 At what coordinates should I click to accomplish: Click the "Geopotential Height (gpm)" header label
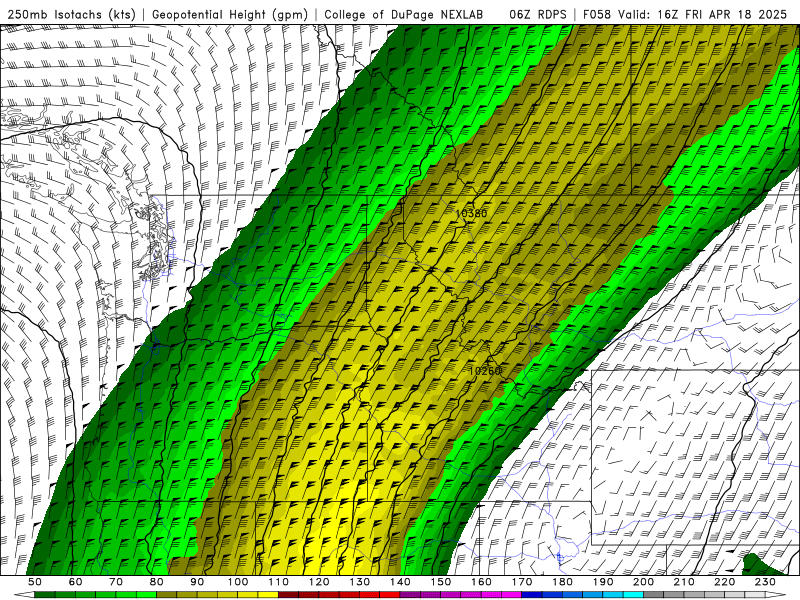click(230, 15)
